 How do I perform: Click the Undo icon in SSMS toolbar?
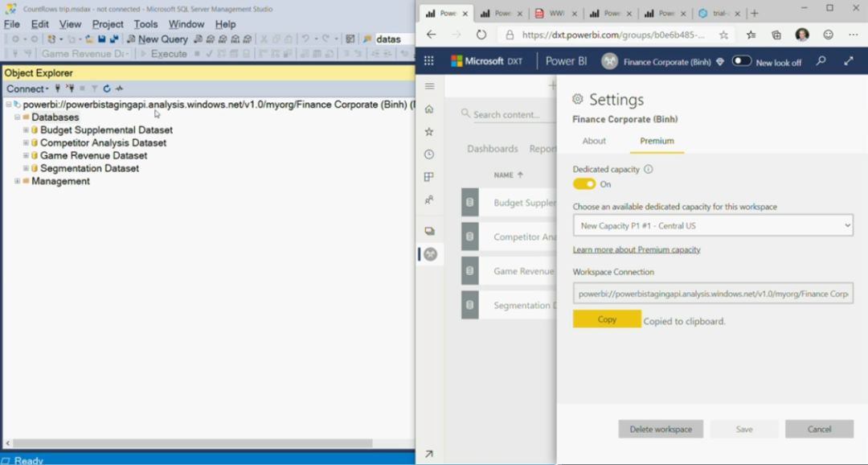click(x=305, y=39)
